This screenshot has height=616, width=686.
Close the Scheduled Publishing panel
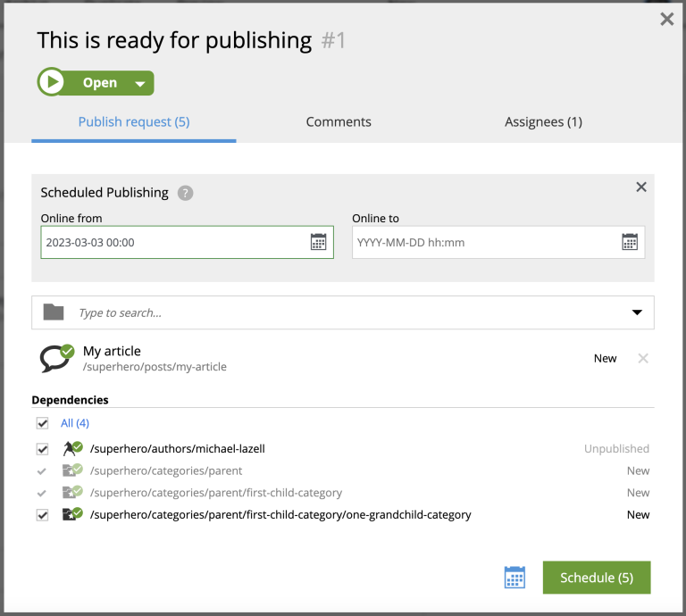pyautogui.click(x=641, y=187)
